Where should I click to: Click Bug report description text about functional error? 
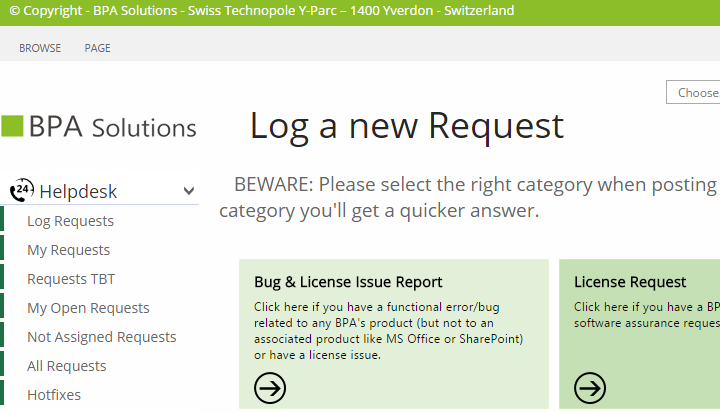tap(388, 331)
